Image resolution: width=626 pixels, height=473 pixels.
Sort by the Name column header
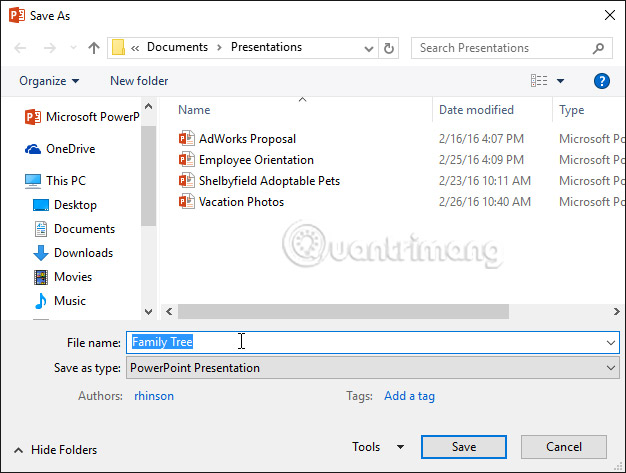point(194,110)
